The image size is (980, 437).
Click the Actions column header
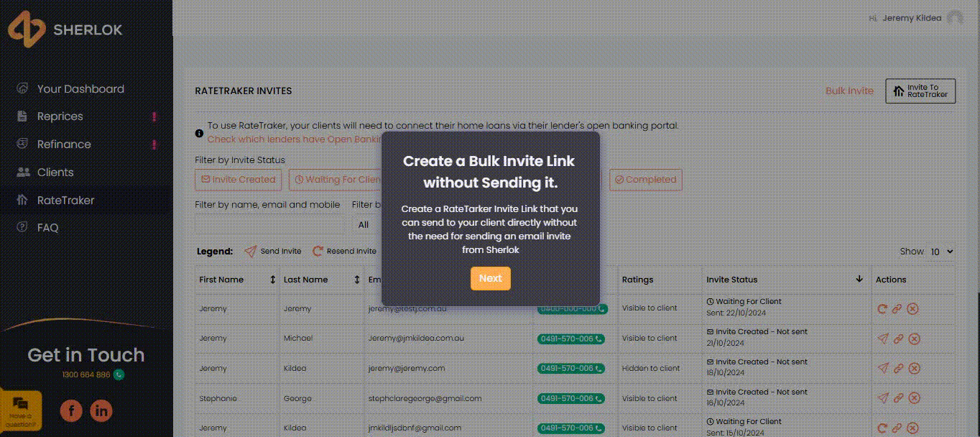tap(891, 280)
